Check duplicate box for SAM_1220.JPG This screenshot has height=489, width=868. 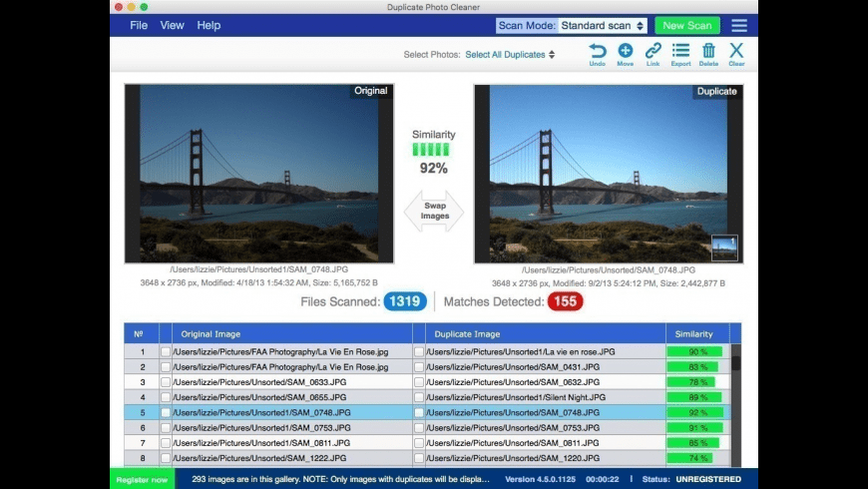(419, 458)
